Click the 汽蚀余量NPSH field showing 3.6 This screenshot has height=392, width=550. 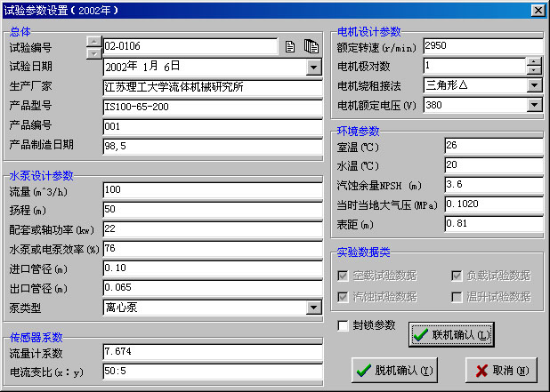[x=494, y=185]
